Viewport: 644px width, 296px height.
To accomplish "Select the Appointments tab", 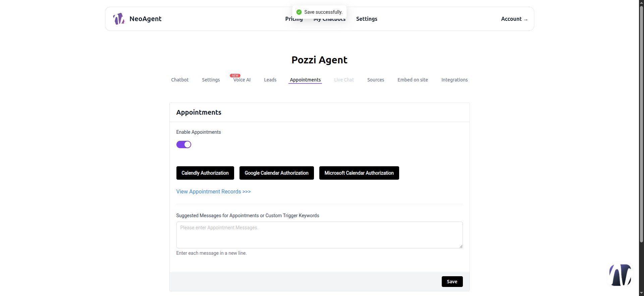I will coord(305,80).
